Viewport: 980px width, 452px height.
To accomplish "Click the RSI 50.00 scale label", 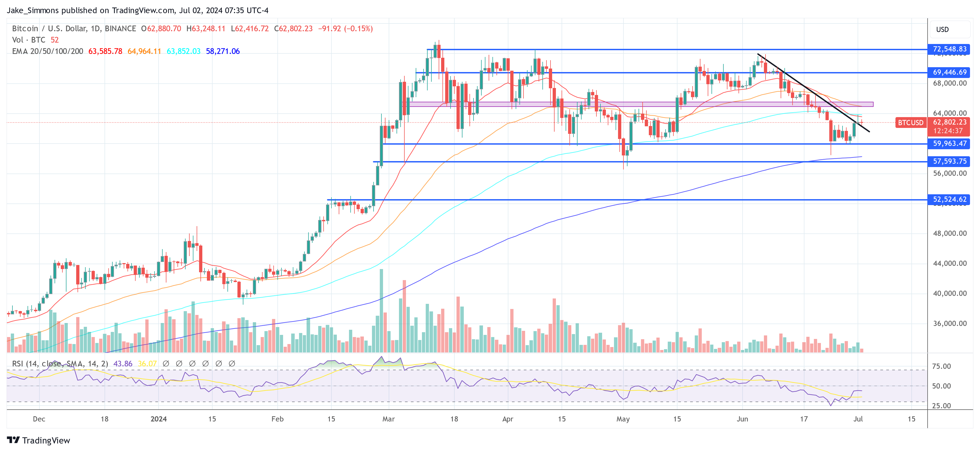I will coord(941,386).
